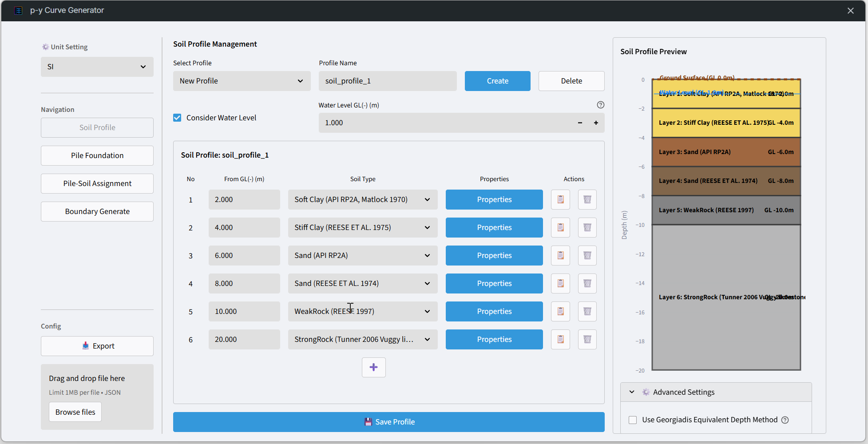Add new soil layer with plus icon
This screenshot has width=868, height=444.
click(373, 367)
